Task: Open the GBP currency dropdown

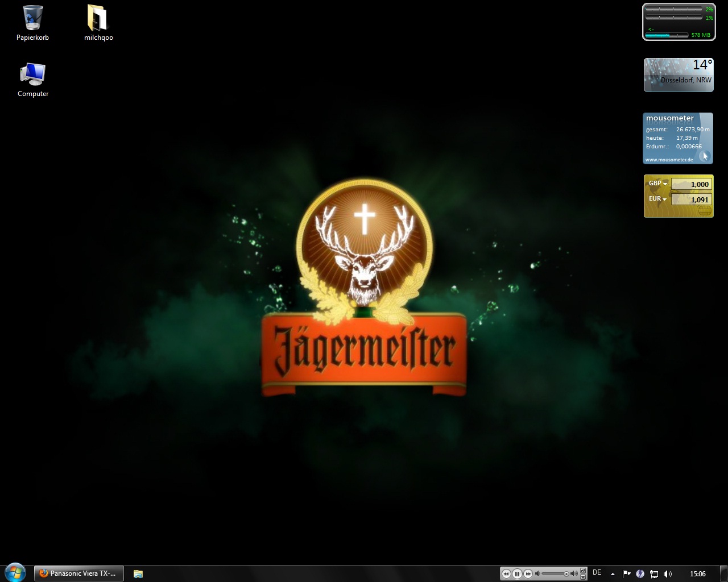Action: (658, 184)
